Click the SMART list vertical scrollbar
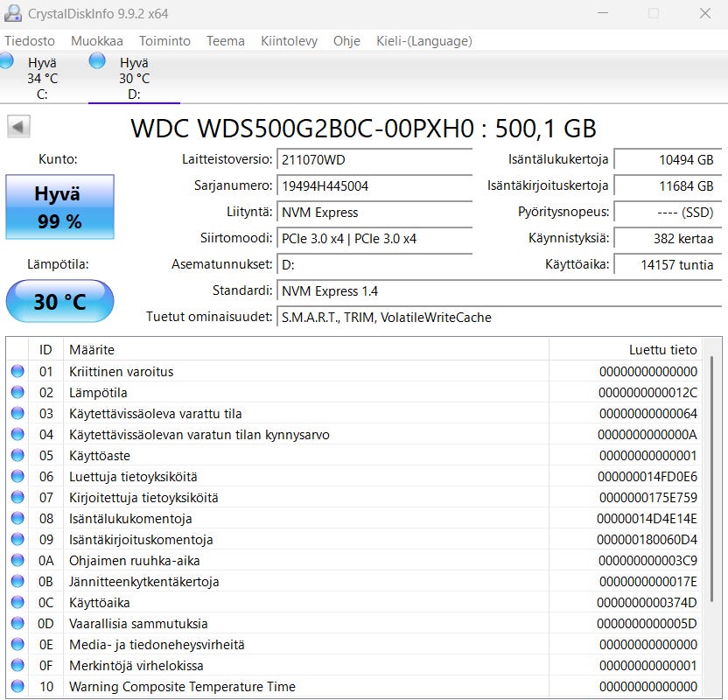Image resolution: width=728 pixels, height=700 pixels. pos(711,479)
